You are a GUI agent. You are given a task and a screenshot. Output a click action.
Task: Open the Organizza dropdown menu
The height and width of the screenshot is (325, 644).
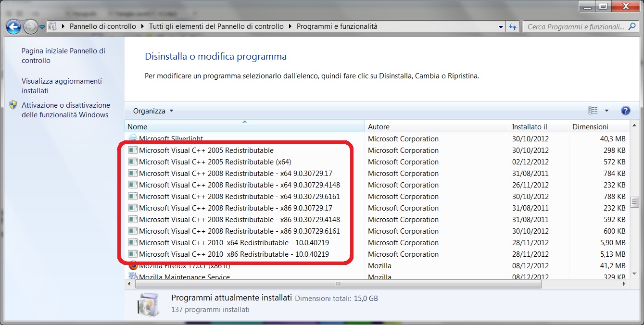pyautogui.click(x=153, y=111)
